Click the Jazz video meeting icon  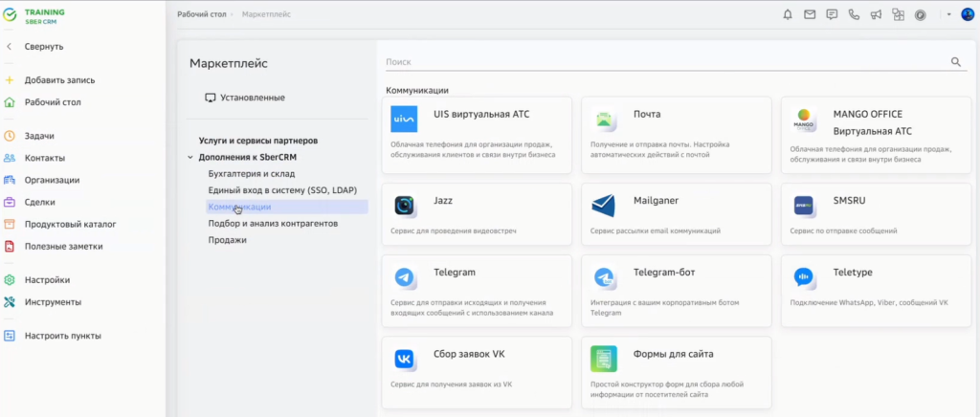click(405, 206)
